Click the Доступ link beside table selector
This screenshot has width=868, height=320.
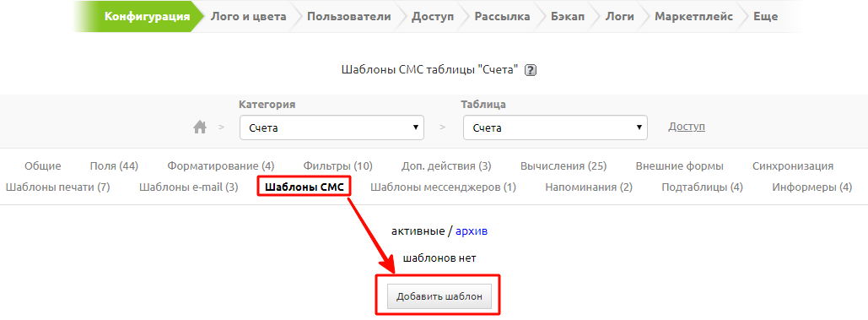(687, 127)
